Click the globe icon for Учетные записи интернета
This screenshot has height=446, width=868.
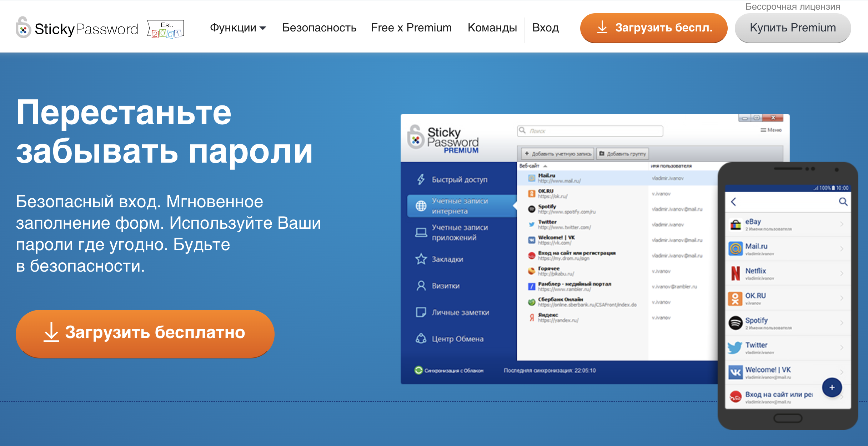click(421, 206)
